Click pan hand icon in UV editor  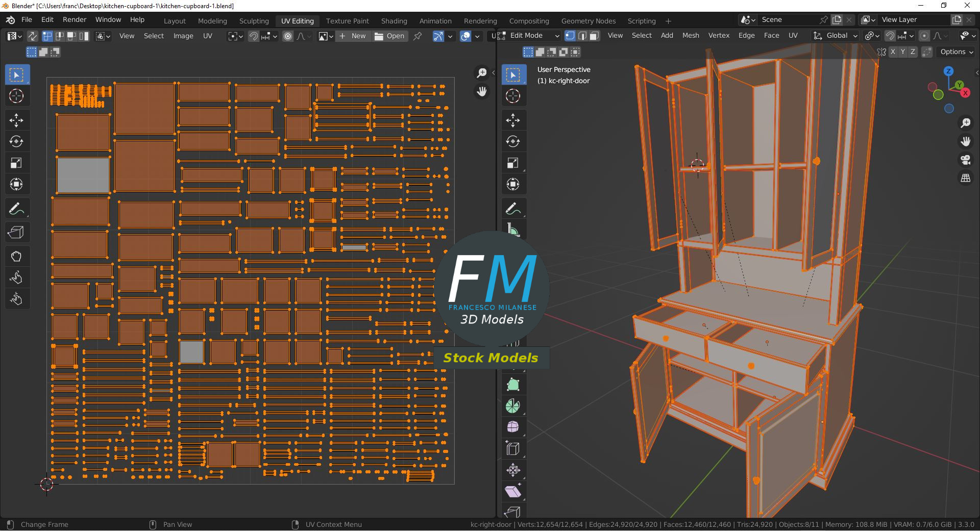[x=481, y=92]
